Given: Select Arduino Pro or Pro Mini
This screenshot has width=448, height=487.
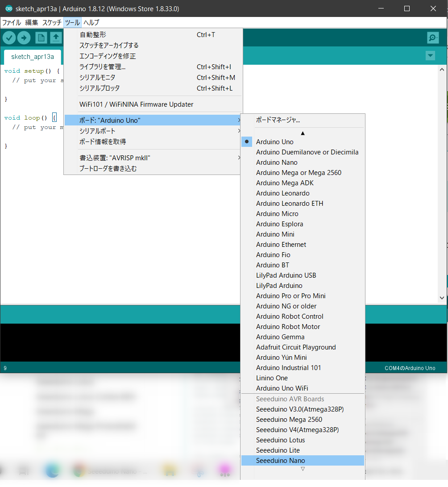Looking at the screenshot, I should [303, 296].
